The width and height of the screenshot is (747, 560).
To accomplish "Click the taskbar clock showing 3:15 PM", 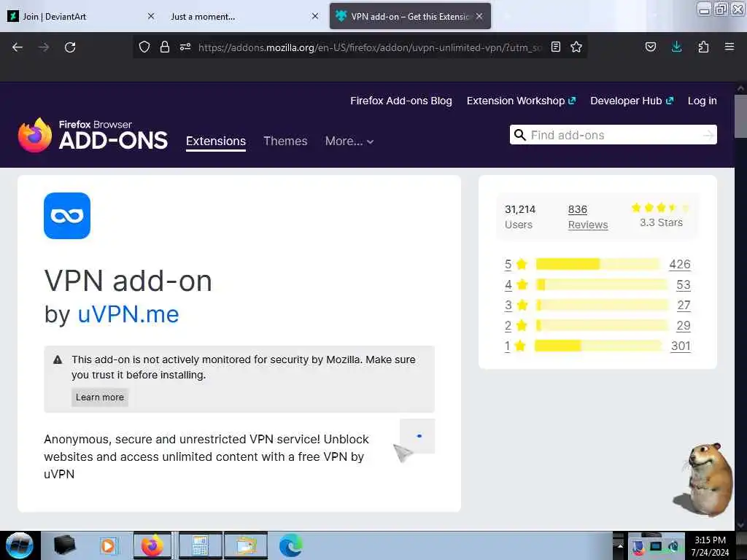I will [x=710, y=545].
